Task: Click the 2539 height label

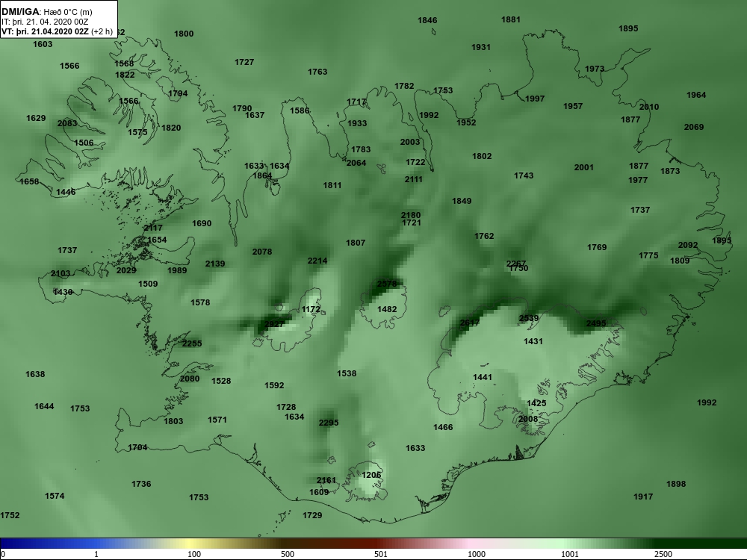Action: [528, 318]
